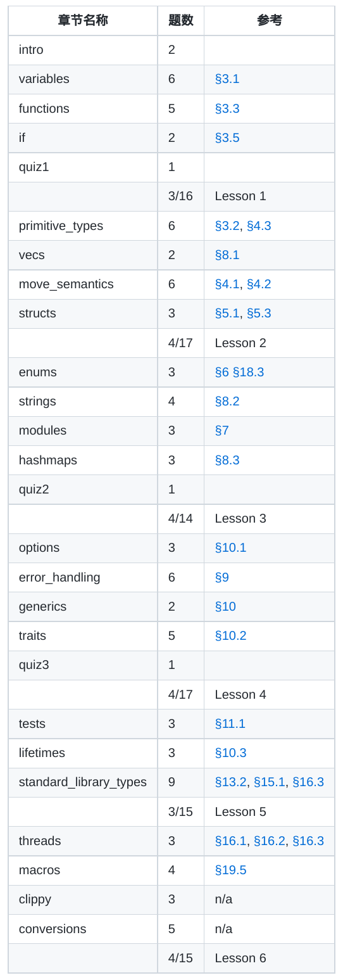
Task: Click the §19.5 link for macros
Action: coord(231,870)
